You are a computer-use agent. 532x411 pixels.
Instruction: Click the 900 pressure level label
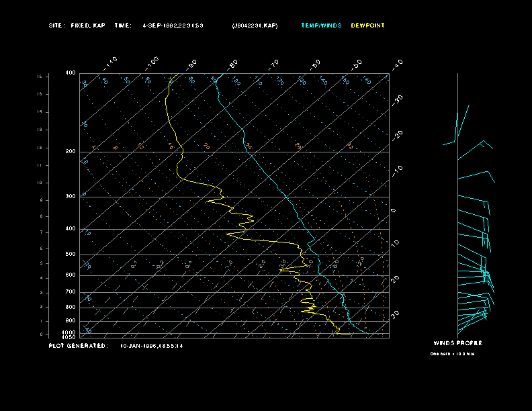pos(71,321)
